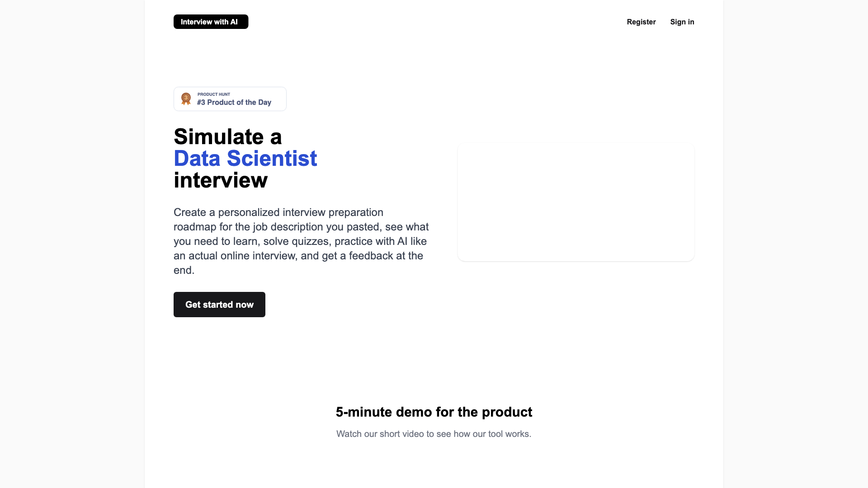Open the Register page

click(641, 22)
